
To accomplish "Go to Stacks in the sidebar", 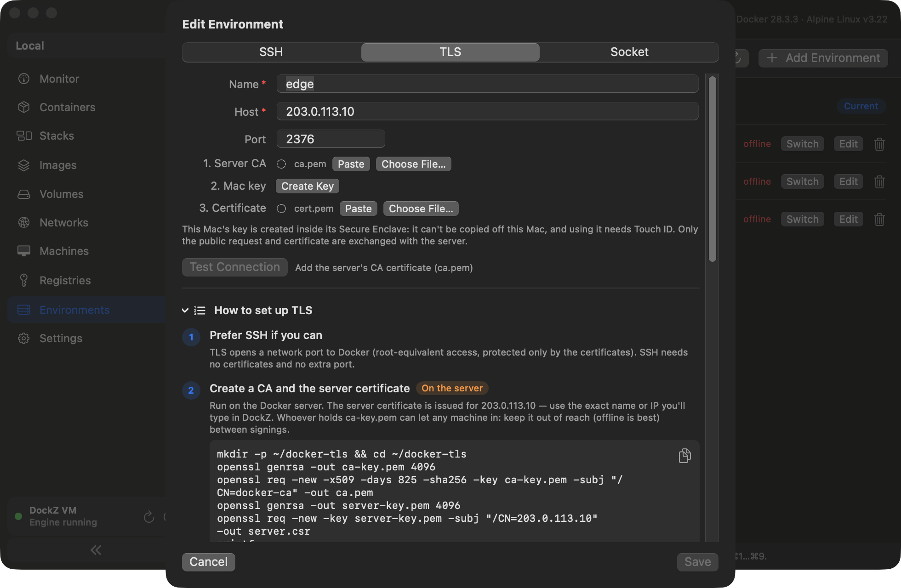I will (86, 136).
